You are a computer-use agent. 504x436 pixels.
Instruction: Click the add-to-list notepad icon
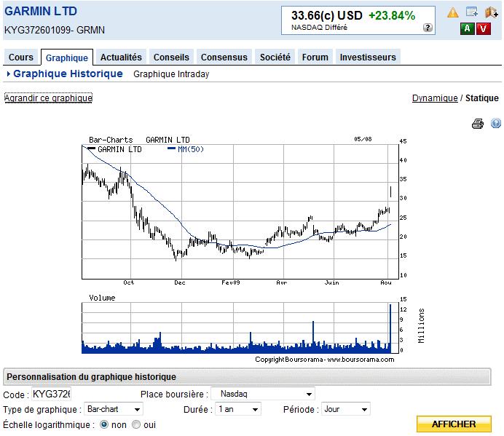tap(472, 12)
